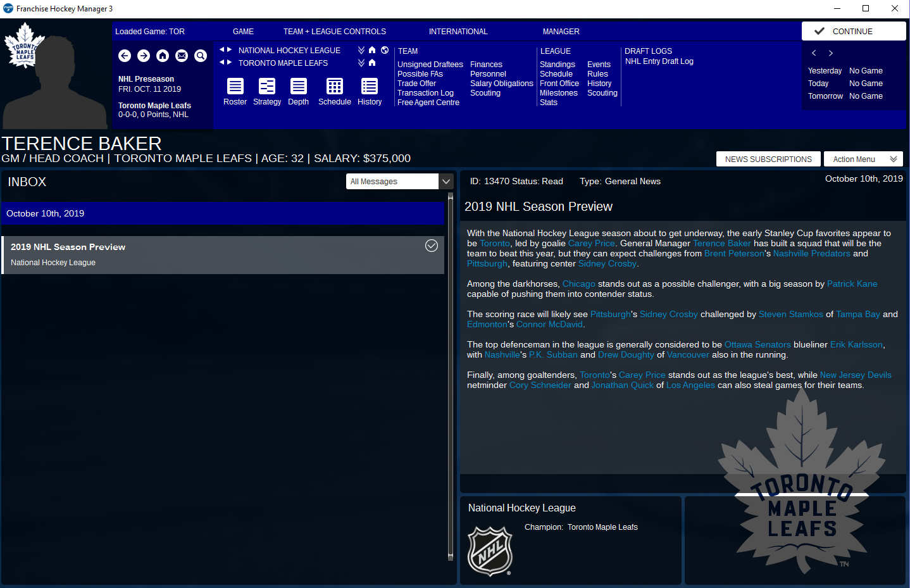
Task: Open the Steven Stamkos link
Action: pyautogui.click(x=790, y=314)
